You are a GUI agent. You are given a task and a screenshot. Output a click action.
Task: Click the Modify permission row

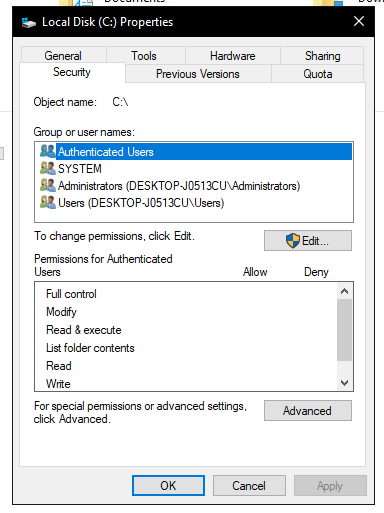[x=186, y=312]
